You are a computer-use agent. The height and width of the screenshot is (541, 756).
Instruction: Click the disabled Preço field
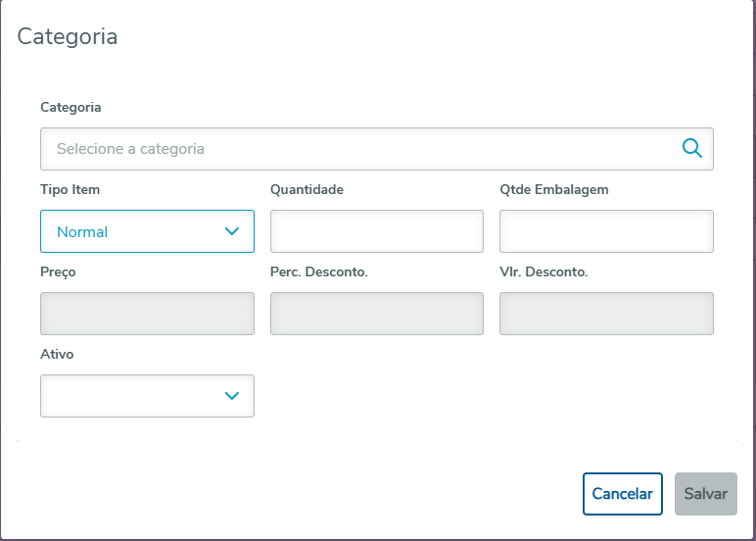(x=147, y=314)
